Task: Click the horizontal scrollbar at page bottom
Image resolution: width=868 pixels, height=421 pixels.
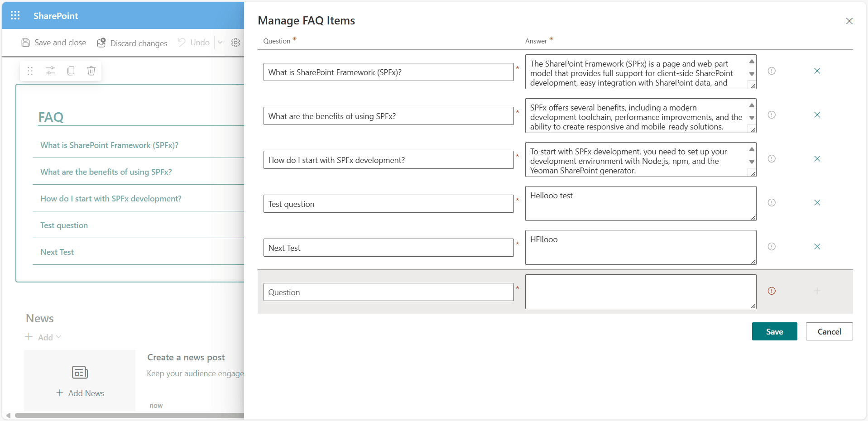Action: (127, 415)
